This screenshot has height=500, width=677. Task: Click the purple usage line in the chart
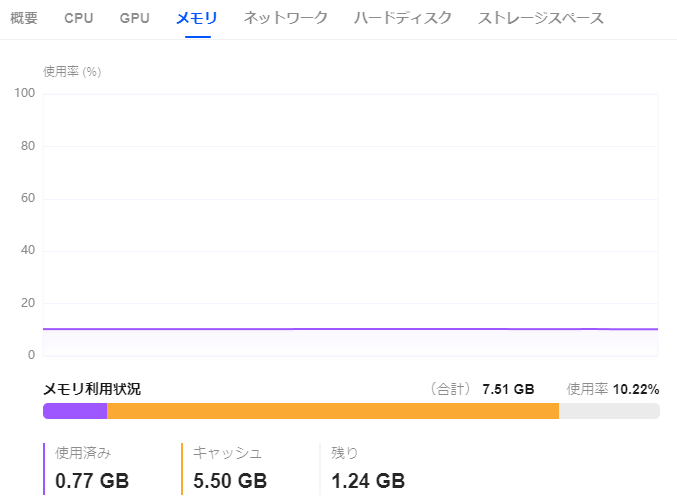(350, 328)
